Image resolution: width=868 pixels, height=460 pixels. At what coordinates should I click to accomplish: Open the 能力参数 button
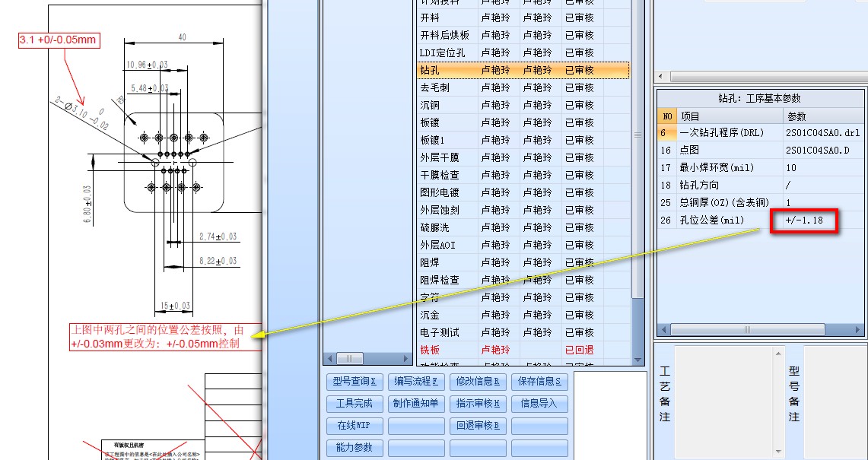coord(355,448)
